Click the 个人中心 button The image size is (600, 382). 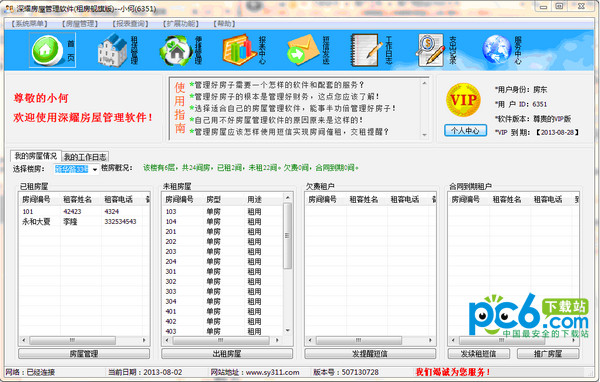coord(465,131)
